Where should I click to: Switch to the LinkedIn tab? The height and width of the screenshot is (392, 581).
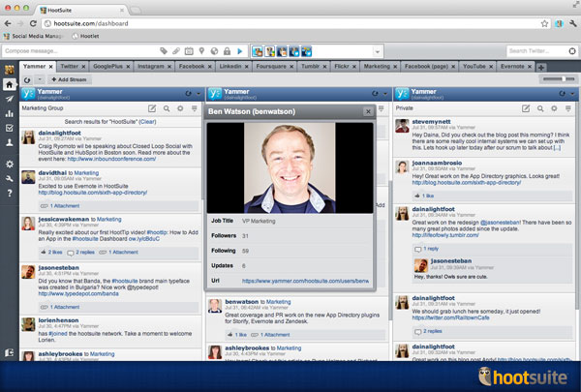(x=230, y=67)
